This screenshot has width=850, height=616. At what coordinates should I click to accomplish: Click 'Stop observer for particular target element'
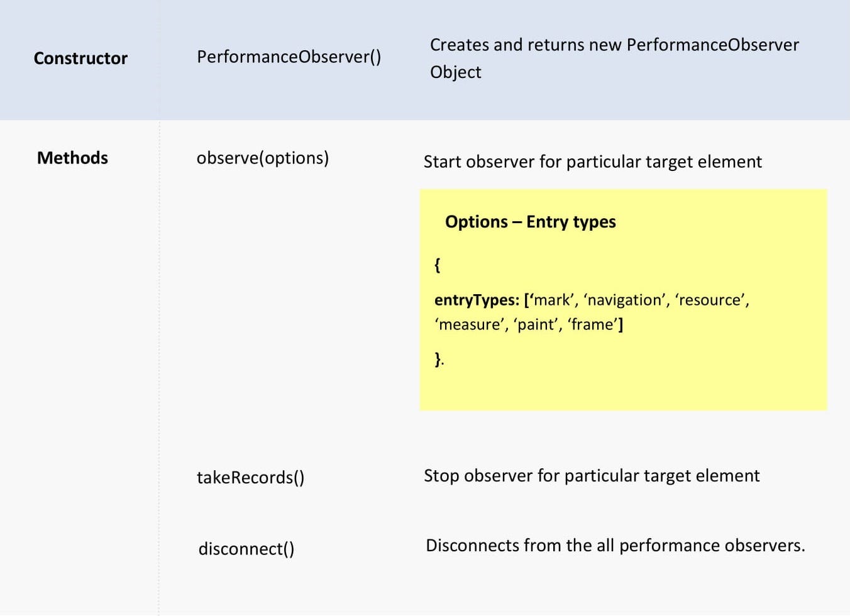click(x=592, y=476)
